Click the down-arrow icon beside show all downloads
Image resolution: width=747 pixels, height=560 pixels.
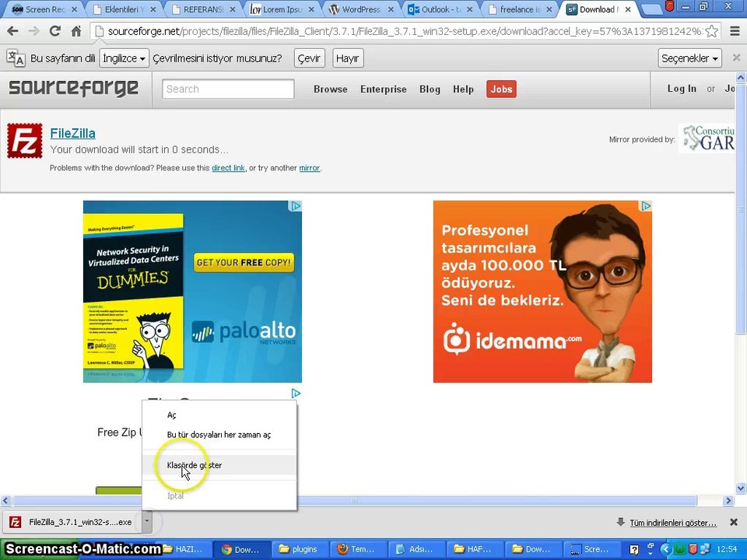[x=620, y=522]
